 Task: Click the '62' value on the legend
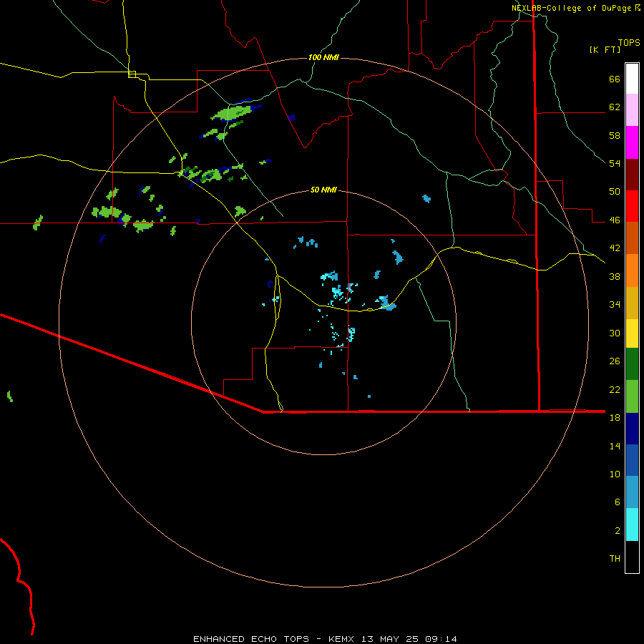pyautogui.click(x=615, y=107)
